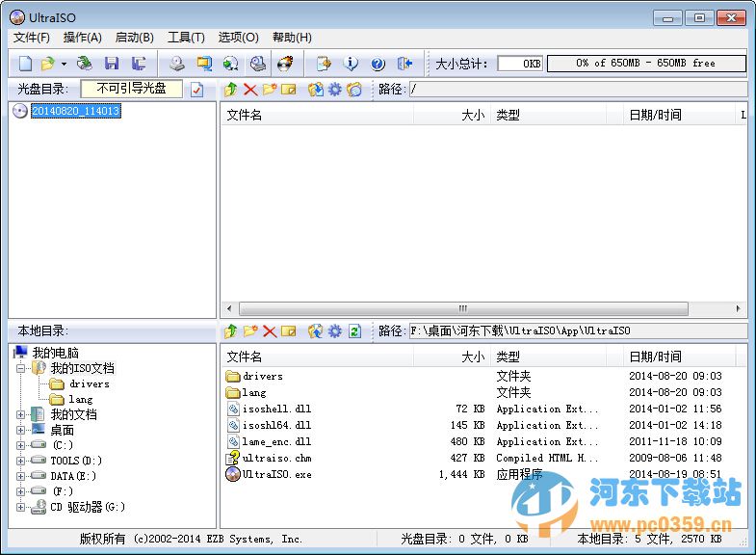
Task: Click the disc pane Rename icon
Action: [x=288, y=90]
